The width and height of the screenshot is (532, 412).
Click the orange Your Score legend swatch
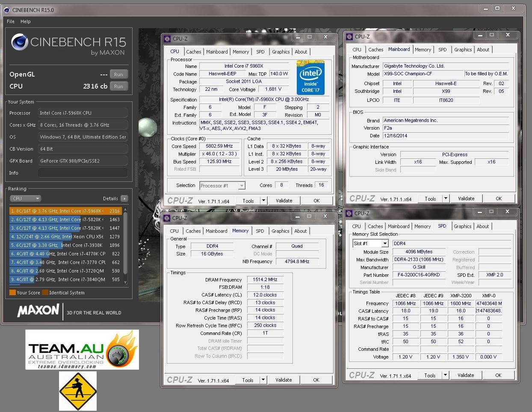12,293
